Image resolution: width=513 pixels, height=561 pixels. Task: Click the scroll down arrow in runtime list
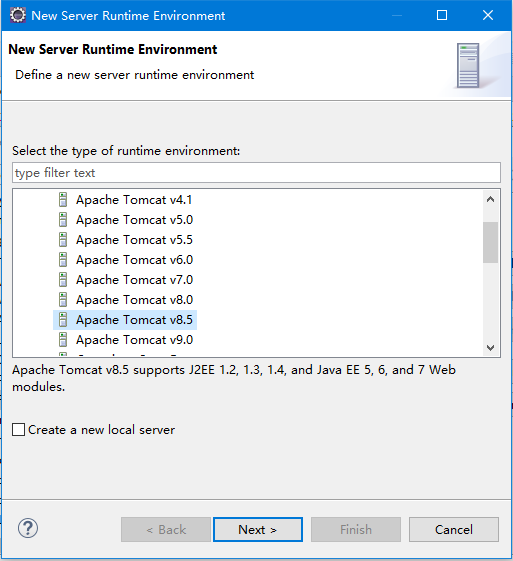click(490, 347)
